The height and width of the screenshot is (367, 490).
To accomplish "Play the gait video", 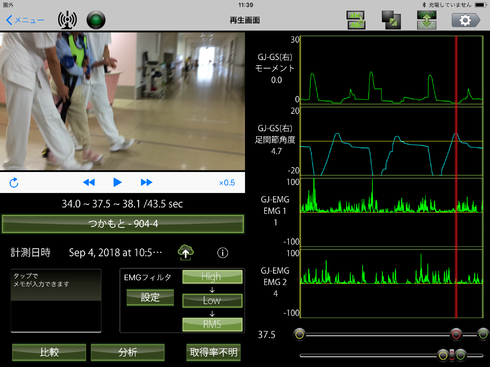I will point(117,182).
